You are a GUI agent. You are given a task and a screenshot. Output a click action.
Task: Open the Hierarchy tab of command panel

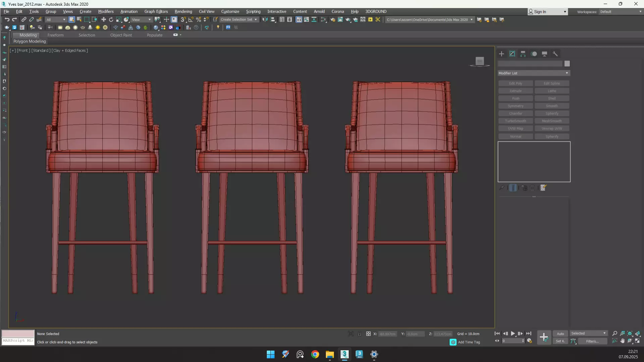pos(523,54)
